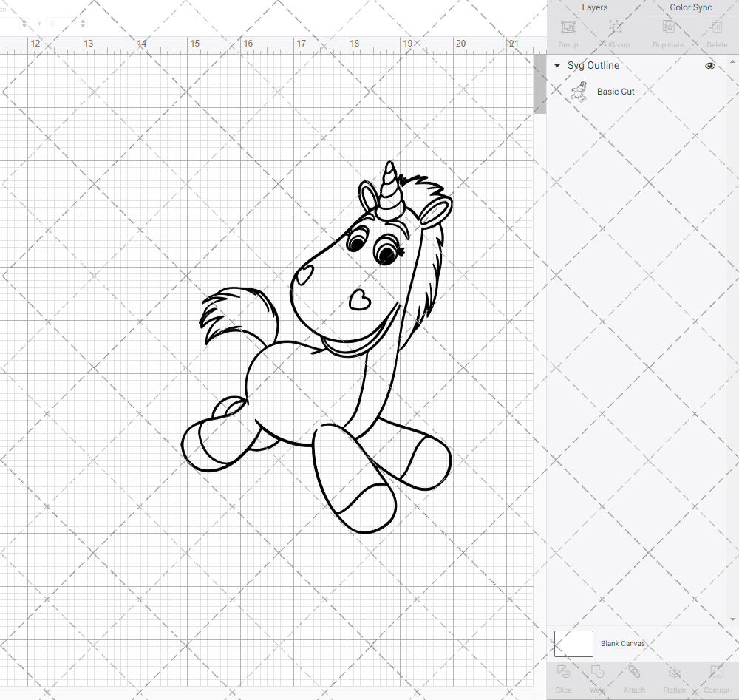Click the Layers panel scroll-up arrow
The height and width of the screenshot is (700, 739).
[732, 62]
